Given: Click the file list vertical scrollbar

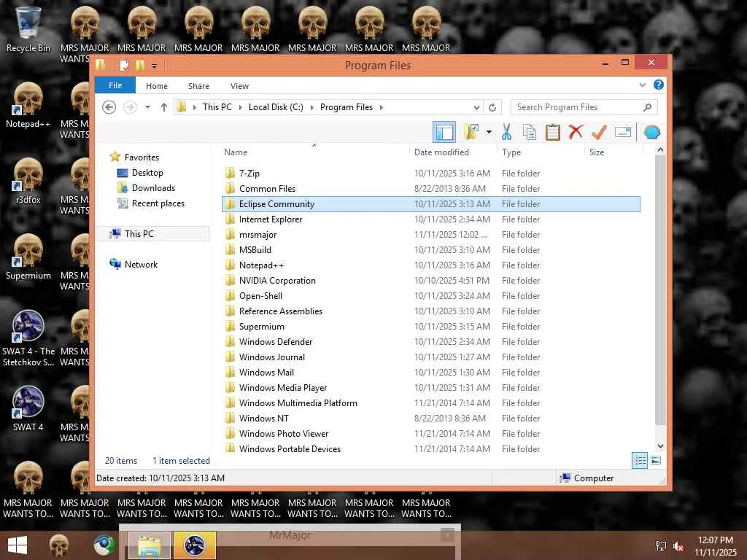Looking at the screenshot, I should 659,290.
